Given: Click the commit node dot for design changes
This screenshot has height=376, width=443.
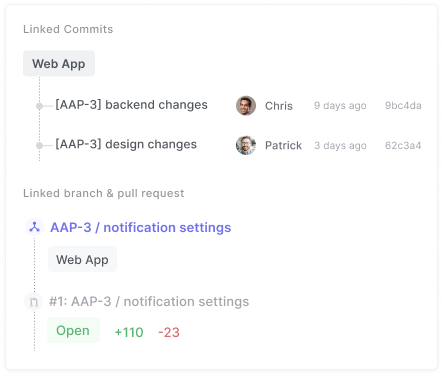Looking at the screenshot, I should click(39, 145).
